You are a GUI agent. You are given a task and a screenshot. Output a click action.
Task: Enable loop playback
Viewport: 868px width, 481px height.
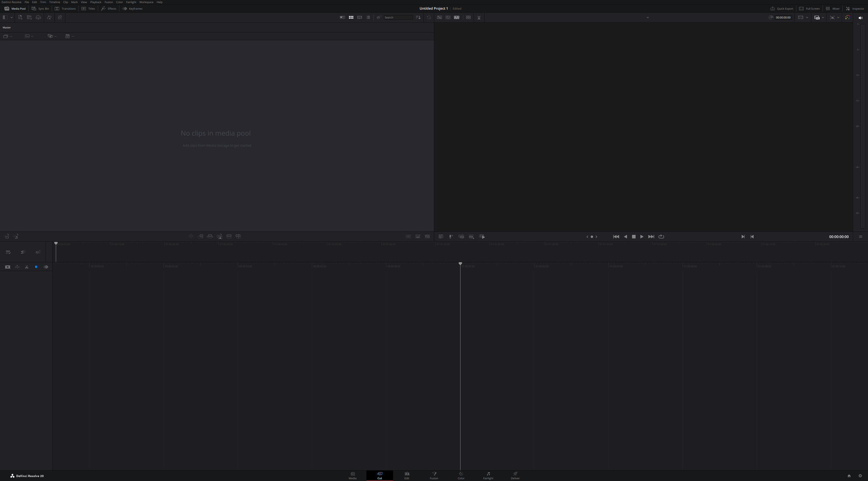pyautogui.click(x=661, y=237)
